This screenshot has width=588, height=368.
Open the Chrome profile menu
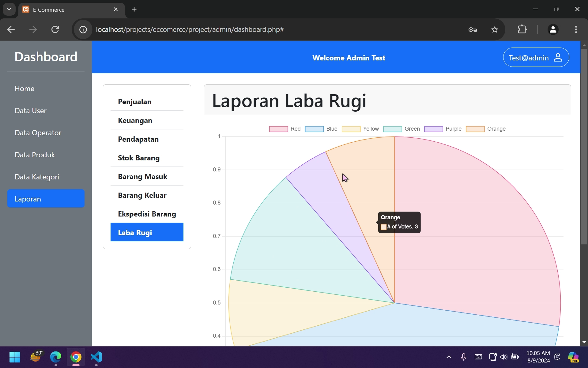pyautogui.click(x=553, y=29)
